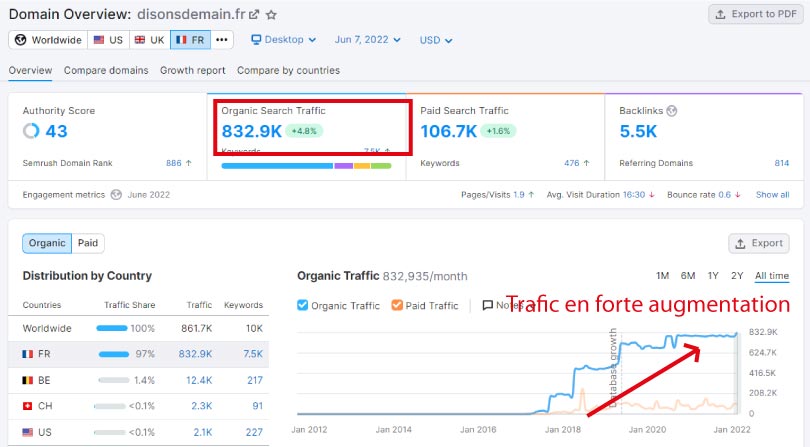The width and height of the screenshot is (810, 447).
Task: Open Organic Search Traffic 832.9K value
Action: [252, 131]
